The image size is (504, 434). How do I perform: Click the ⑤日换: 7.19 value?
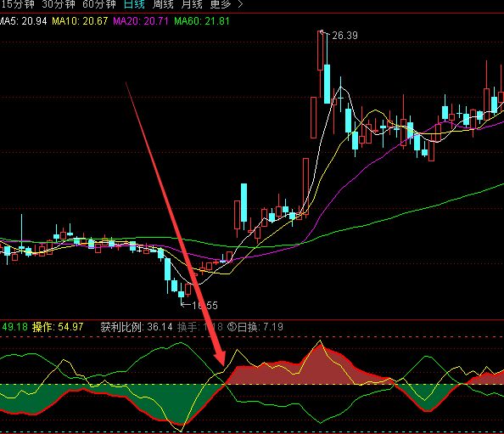pos(255,327)
